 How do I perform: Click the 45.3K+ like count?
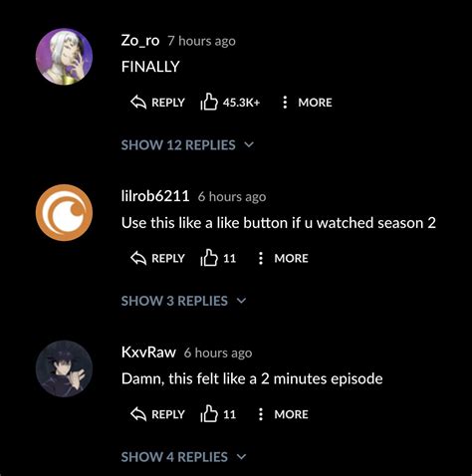[x=241, y=103]
